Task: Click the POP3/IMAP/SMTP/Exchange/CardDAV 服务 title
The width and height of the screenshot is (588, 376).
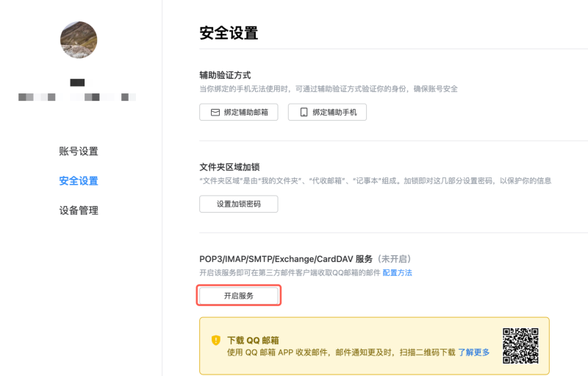Action: point(286,259)
